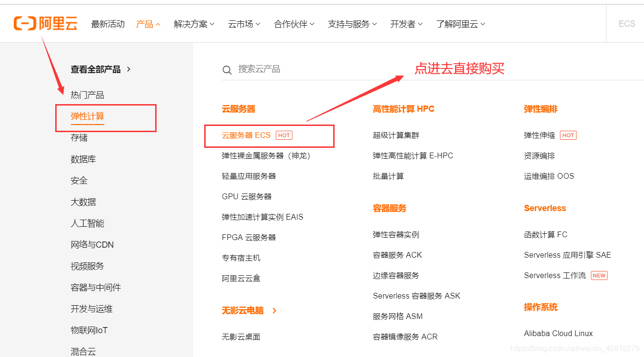This screenshot has height=357, width=644.
Task: Open Alibaba Cloud Linux link
Action: pyautogui.click(x=558, y=334)
